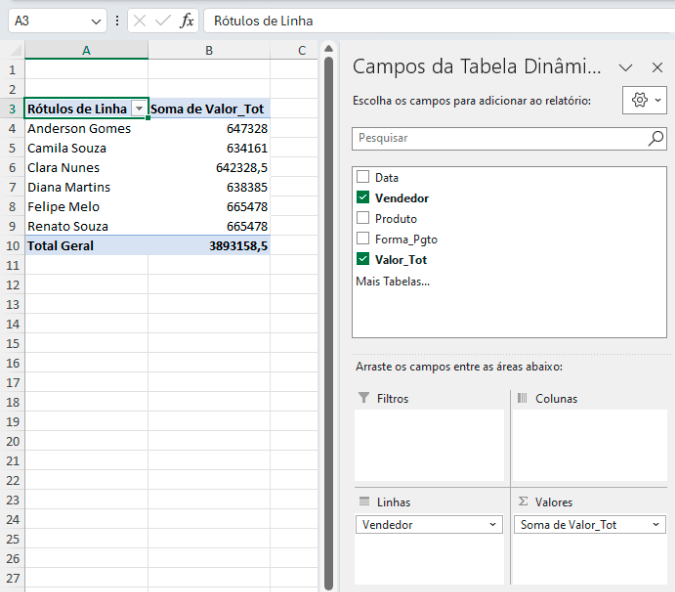Select row 15 header
675x592 pixels.
pyautogui.click(x=12, y=344)
